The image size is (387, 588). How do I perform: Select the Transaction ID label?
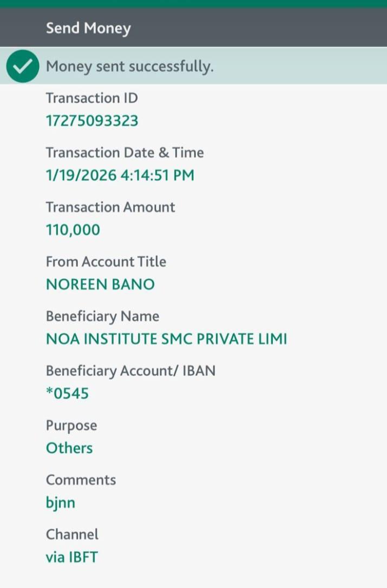click(92, 98)
